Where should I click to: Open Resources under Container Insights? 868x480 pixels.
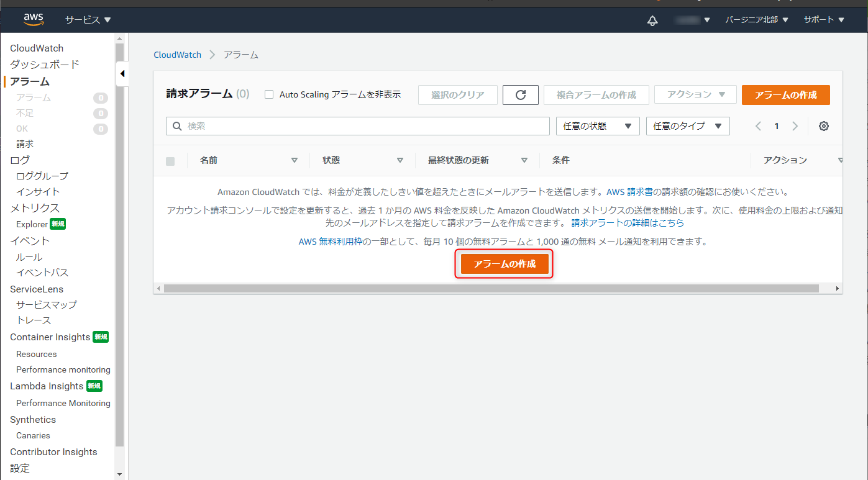(37, 354)
